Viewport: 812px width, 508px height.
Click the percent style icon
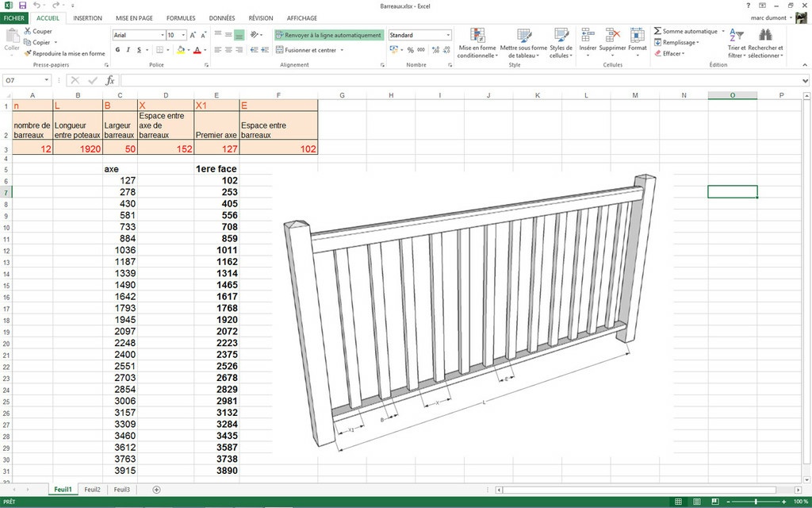point(410,50)
